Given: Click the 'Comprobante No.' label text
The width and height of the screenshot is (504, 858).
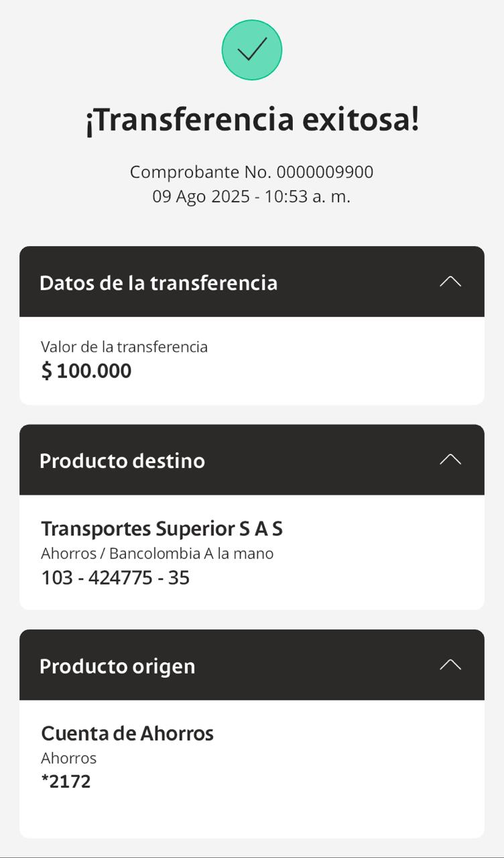Looking at the screenshot, I should coord(200,172).
